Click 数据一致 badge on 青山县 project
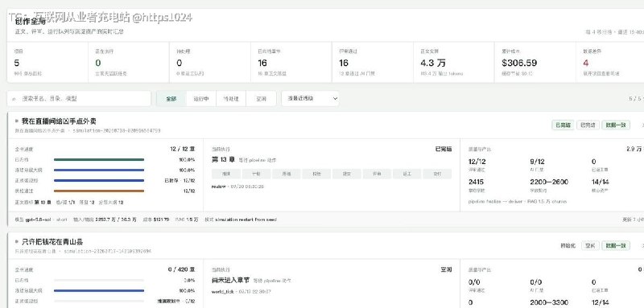Viewport: 644px width, 308px height. tap(616, 245)
